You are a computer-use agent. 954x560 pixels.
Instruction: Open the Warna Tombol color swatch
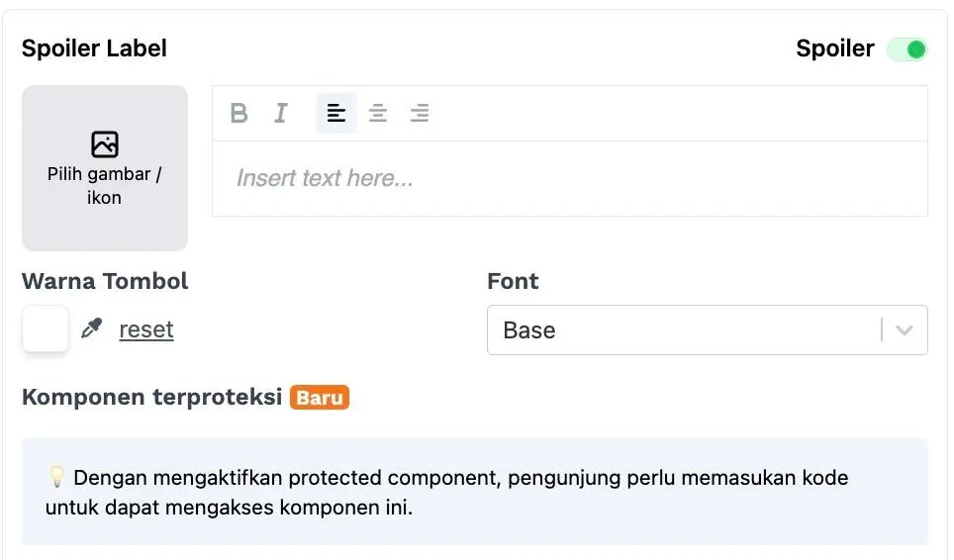coord(46,328)
